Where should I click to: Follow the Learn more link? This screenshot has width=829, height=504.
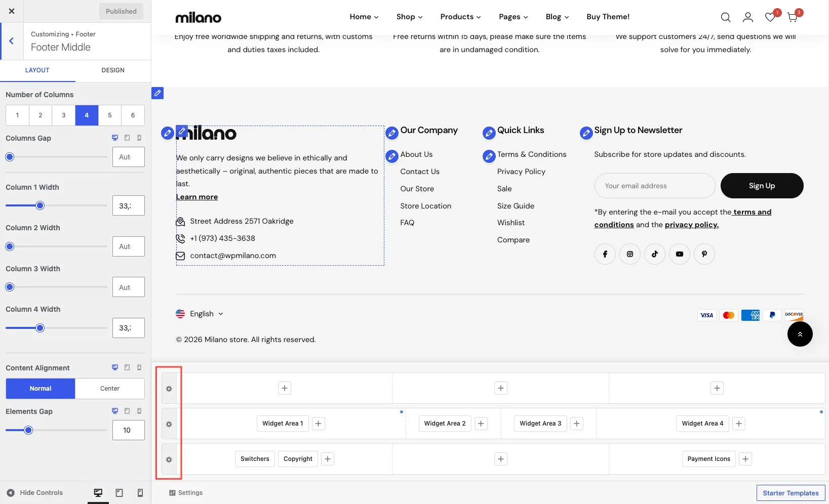pyautogui.click(x=197, y=197)
